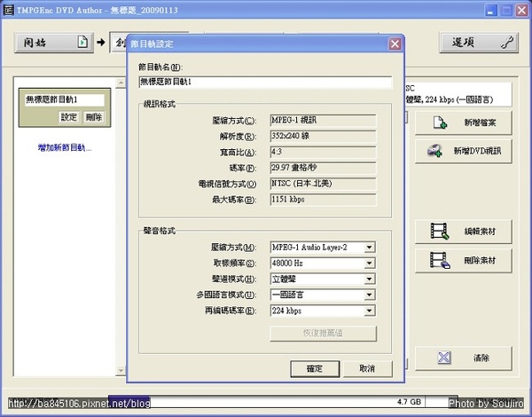Viewport: 532px width, 417px height.
Task: Click the 取消 button
Action: 367,369
